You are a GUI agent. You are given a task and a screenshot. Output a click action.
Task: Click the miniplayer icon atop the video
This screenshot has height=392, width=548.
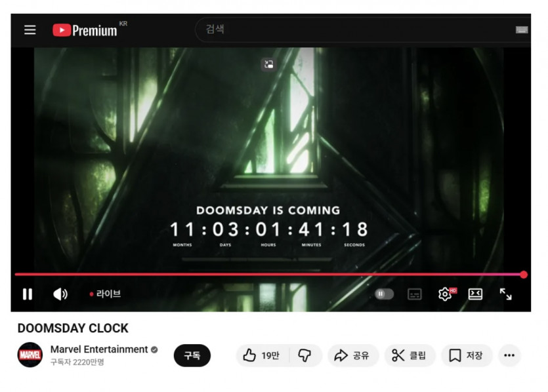point(268,64)
